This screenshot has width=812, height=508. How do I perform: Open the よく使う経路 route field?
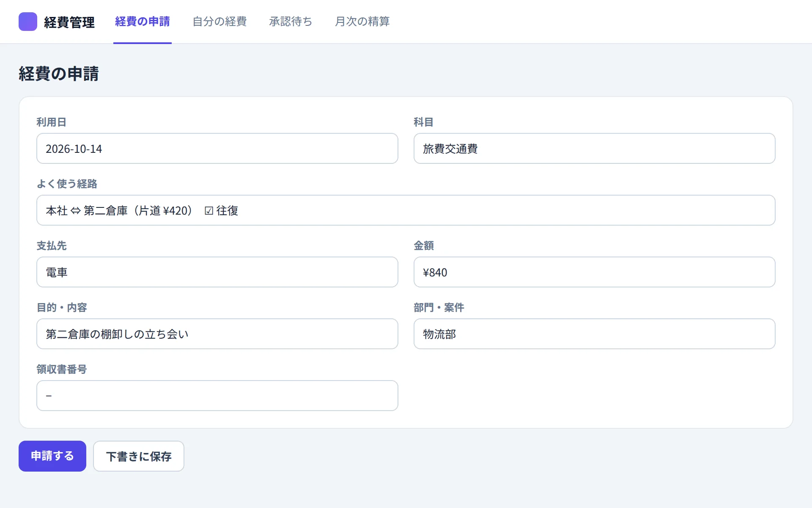pos(406,210)
